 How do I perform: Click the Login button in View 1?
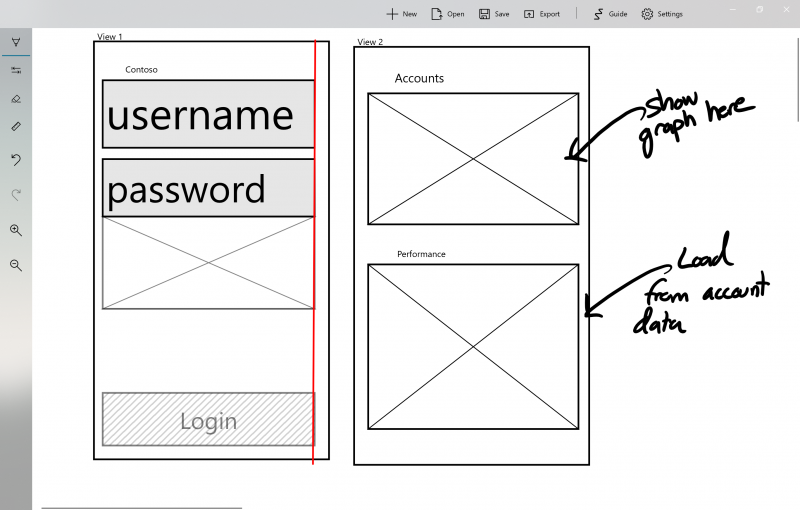point(208,419)
